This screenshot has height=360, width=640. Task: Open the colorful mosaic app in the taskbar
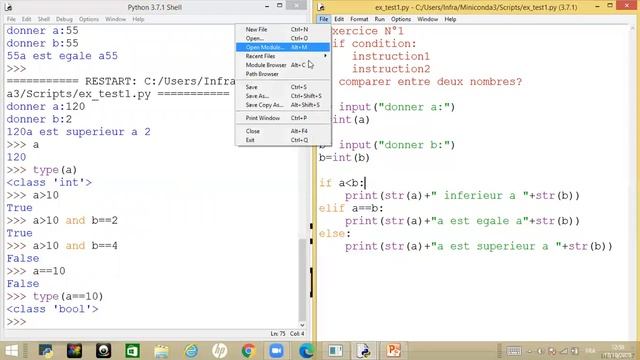[74, 351]
